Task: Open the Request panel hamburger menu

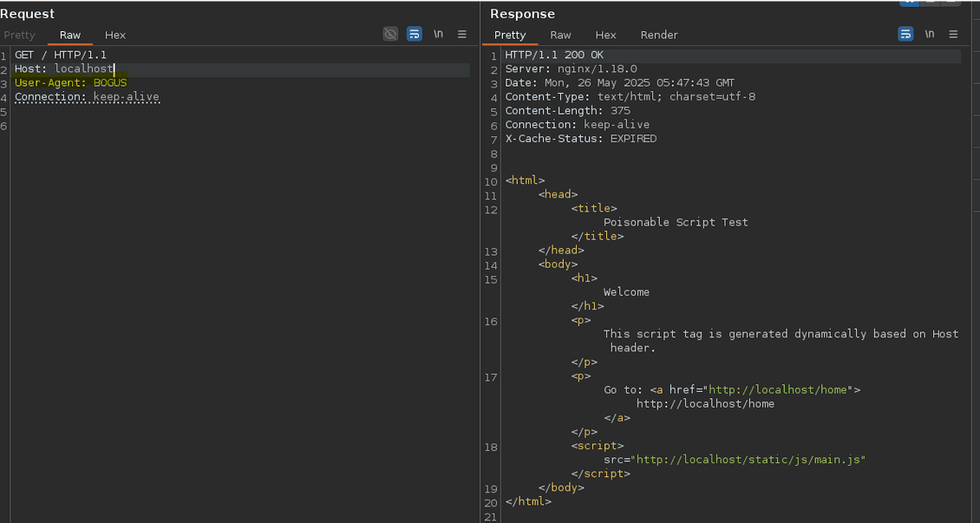Action: click(x=462, y=34)
